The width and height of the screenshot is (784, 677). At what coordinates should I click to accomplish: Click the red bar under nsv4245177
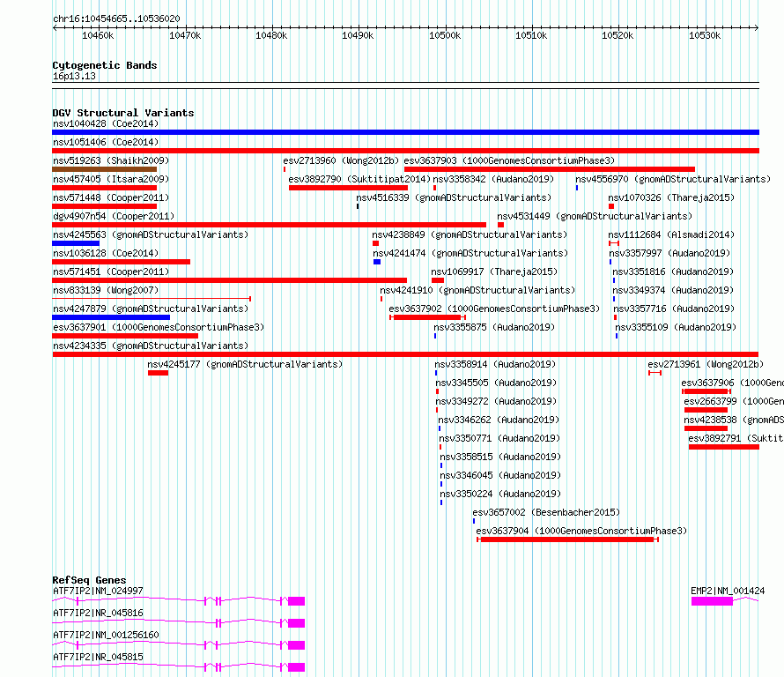point(158,373)
